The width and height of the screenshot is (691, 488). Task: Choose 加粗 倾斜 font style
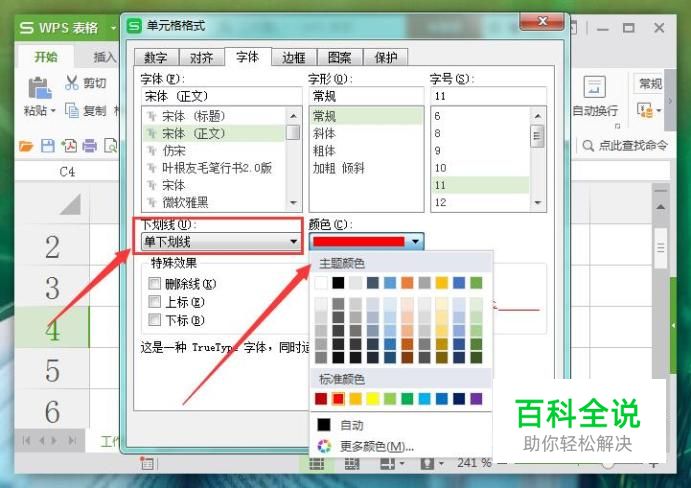(366, 168)
